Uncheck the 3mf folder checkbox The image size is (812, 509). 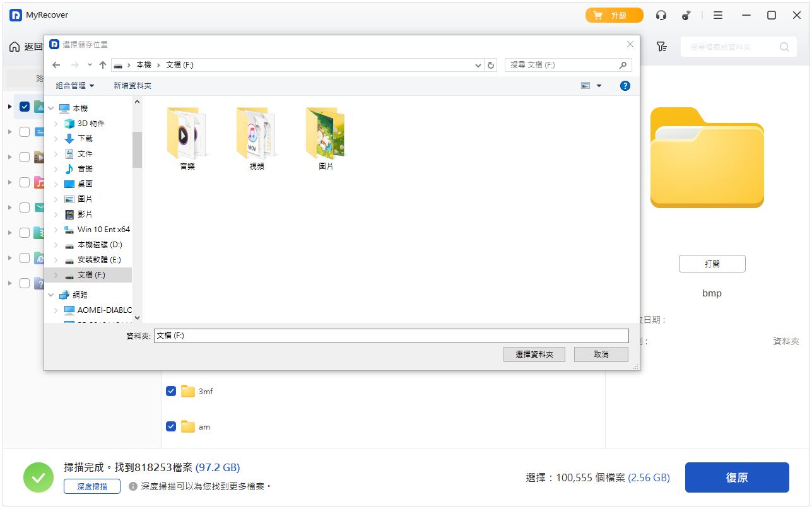(x=171, y=391)
